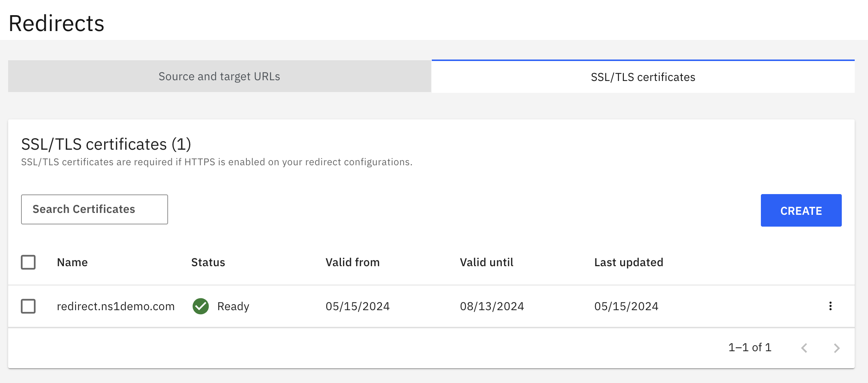Go to previous page of certificates
Screen dimensions: 868x383
pos(804,348)
